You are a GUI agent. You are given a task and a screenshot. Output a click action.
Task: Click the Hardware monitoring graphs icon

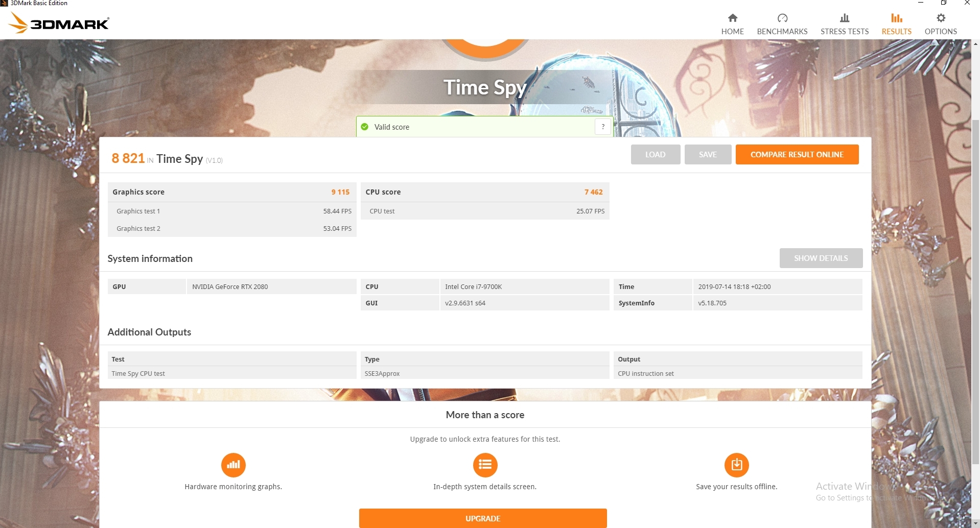tap(233, 465)
